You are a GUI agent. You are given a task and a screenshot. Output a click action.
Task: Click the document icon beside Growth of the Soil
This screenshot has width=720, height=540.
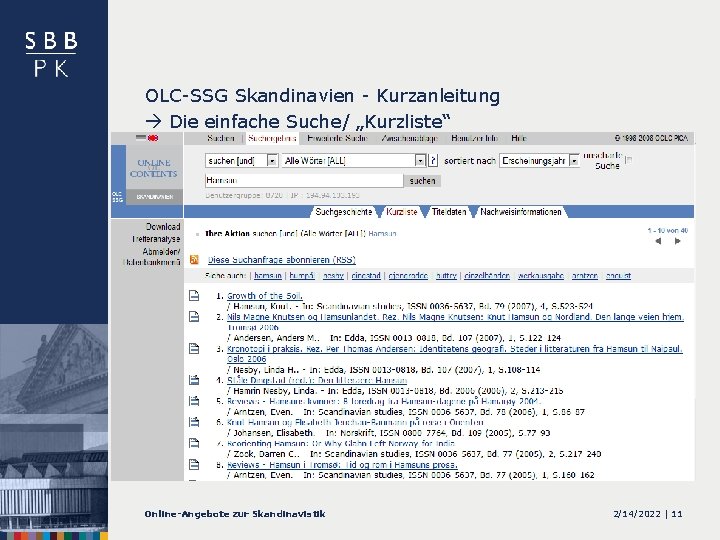pyautogui.click(x=194, y=296)
